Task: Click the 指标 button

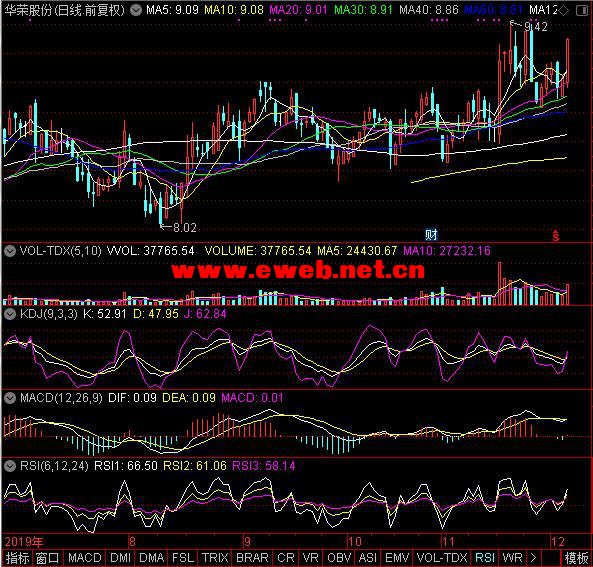Action: tap(17, 558)
